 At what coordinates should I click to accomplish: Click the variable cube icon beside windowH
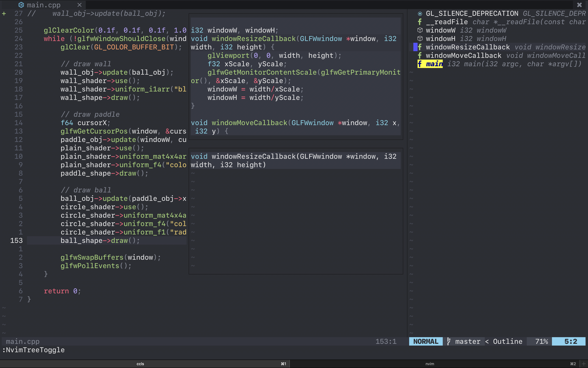pyautogui.click(x=420, y=39)
